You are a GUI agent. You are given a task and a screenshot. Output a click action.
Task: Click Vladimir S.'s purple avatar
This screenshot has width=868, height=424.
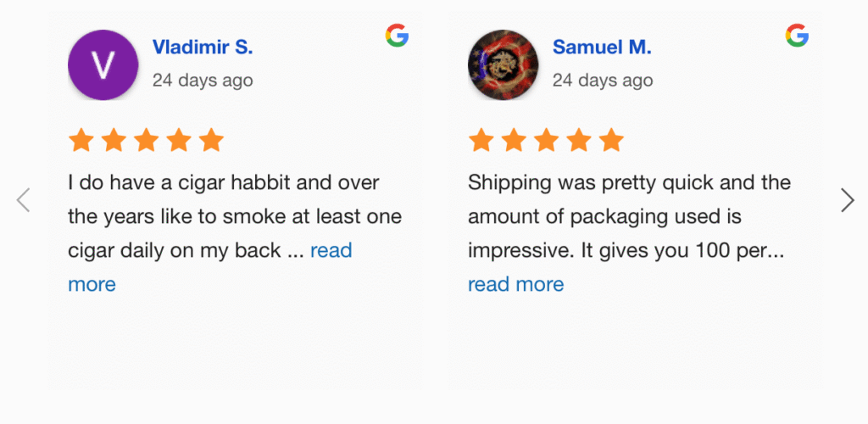[x=103, y=65]
